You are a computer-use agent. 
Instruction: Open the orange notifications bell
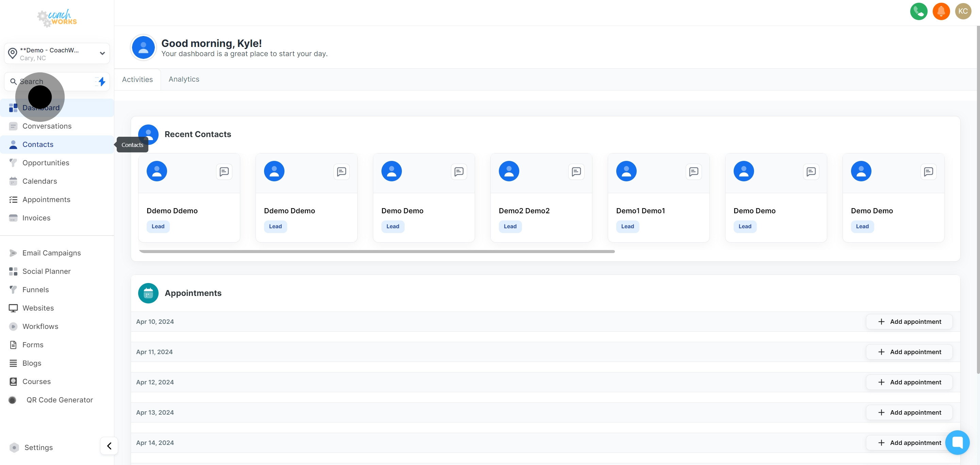[941, 12]
